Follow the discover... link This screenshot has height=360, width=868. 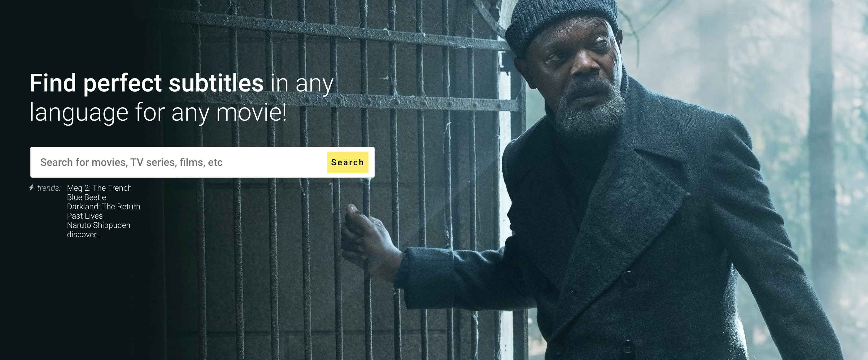[x=84, y=234]
